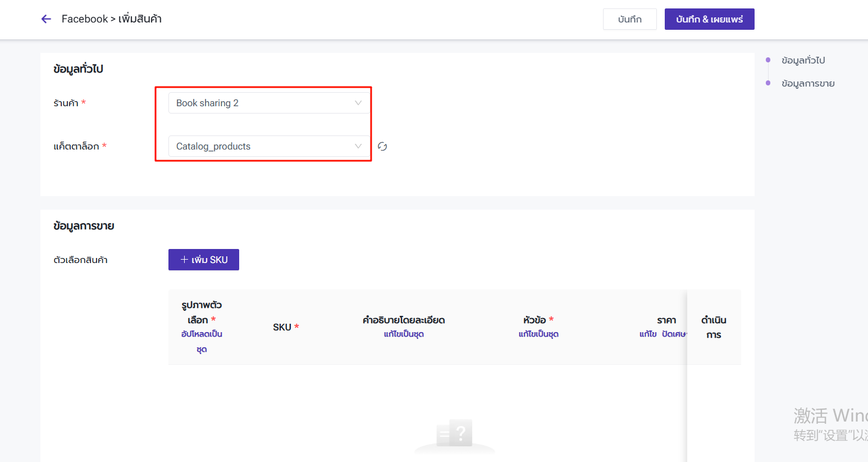The image size is (868, 462).
Task: Open the ร้านค้า dropdown showing Book sharing 2
Action: click(264, 103)
